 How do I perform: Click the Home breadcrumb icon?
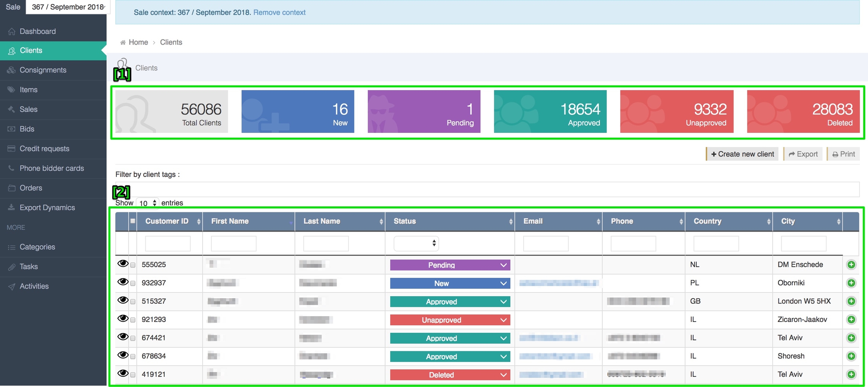click(123, 43)
